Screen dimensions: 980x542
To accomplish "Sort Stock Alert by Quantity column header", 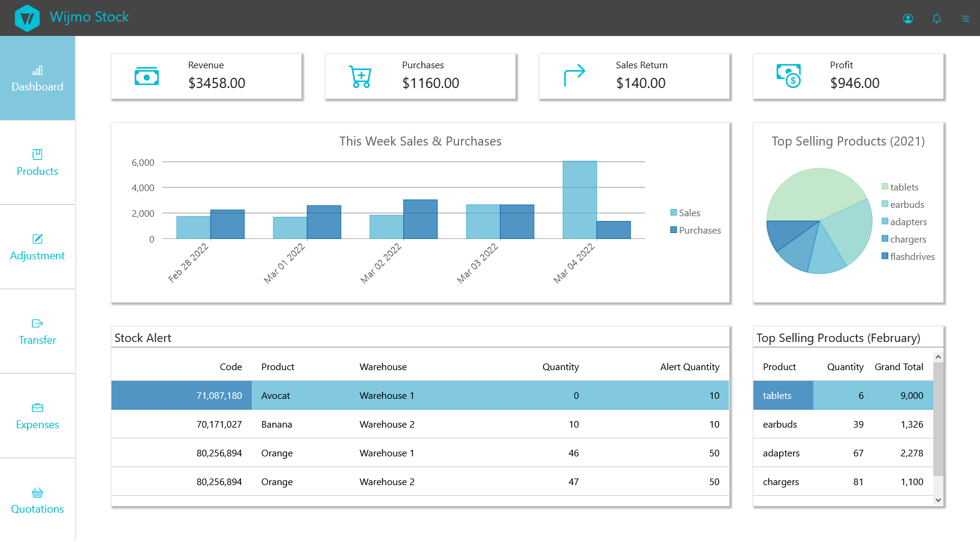I will pos(560,367).
